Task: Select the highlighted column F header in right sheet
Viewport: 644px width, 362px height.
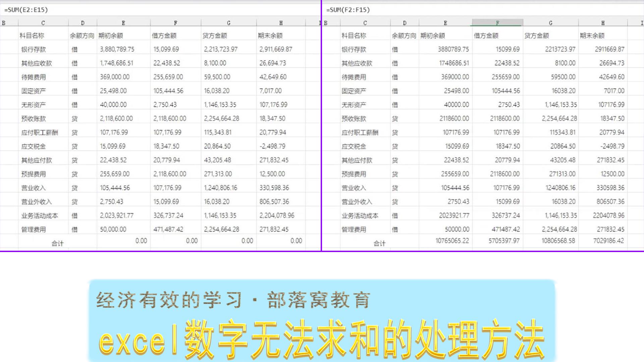Action: click(x=497, y=23)
